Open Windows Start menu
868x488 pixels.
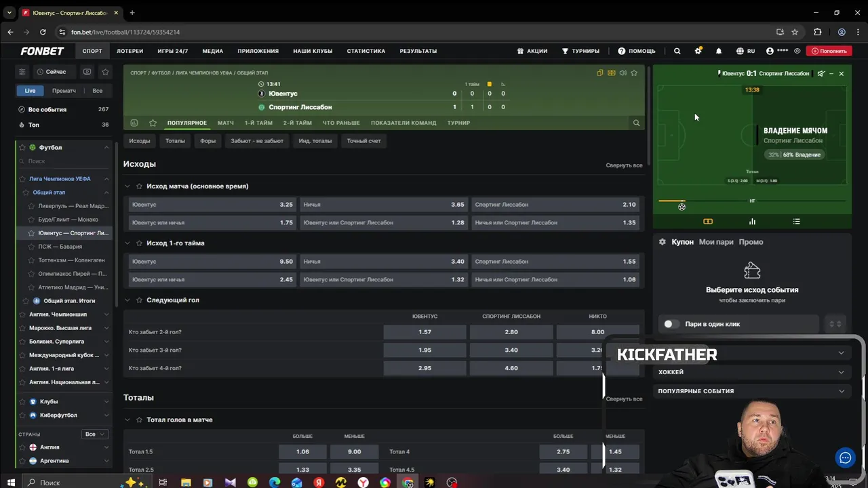(x=11, y=482)
